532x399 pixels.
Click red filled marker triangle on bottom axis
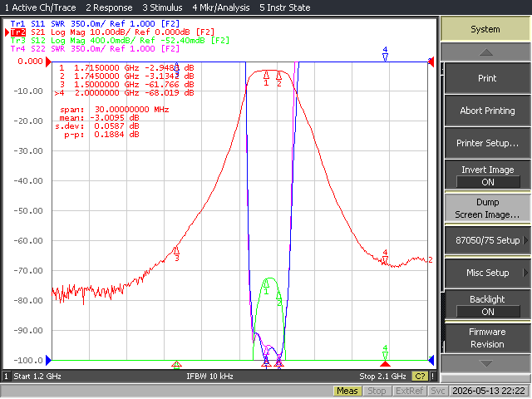(385, 364)
